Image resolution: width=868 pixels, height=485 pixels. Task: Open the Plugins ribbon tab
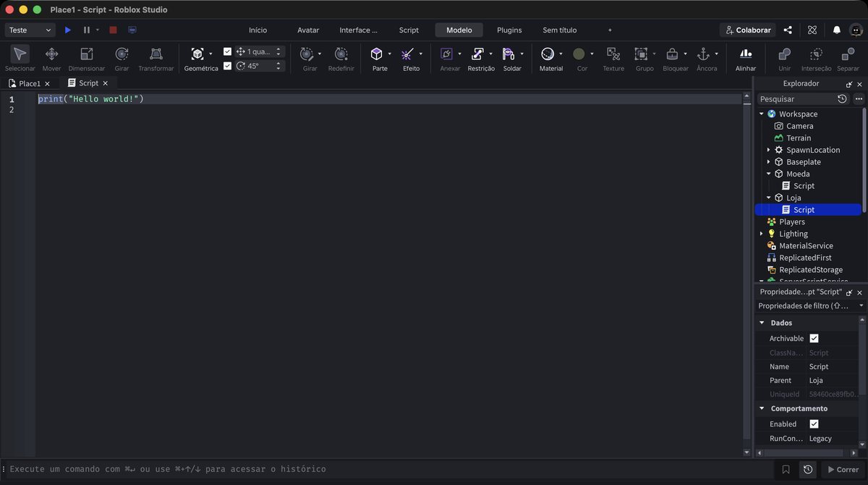click(x=509, y=30)
